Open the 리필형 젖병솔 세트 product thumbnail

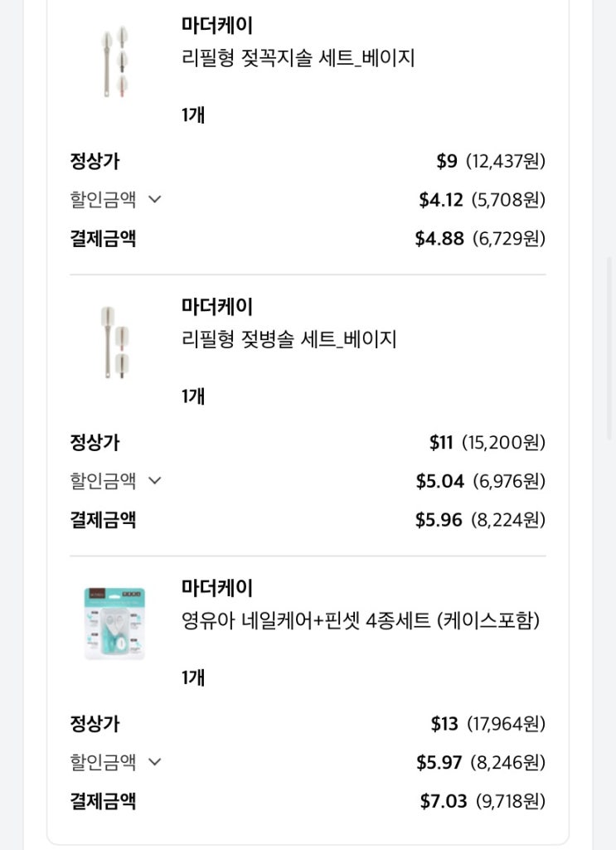pyautogui.click(x=114, y=342)
